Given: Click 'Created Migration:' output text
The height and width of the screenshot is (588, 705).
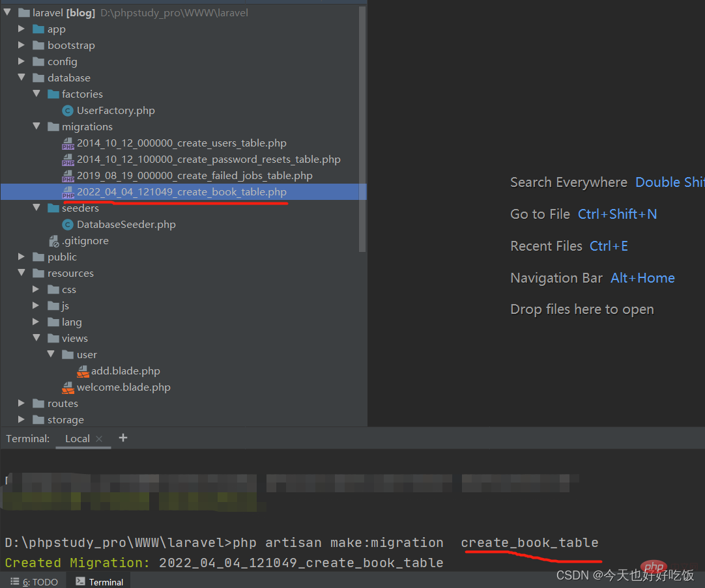Looking at the screenshot, I should [x=77, y=563].
